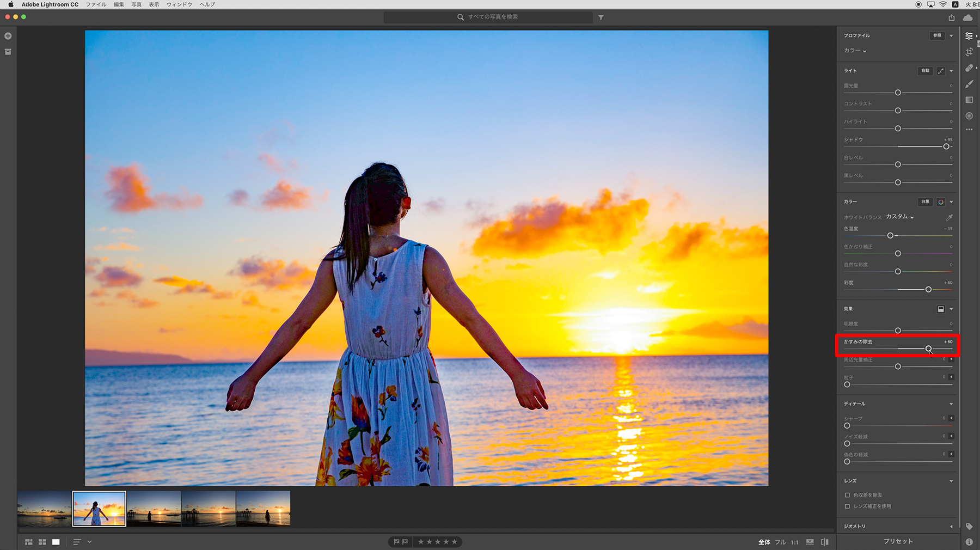The height and width of the screenshot is (550, 980).
Task: Toggle show original compare view
Action: click(x=824, y=542)
